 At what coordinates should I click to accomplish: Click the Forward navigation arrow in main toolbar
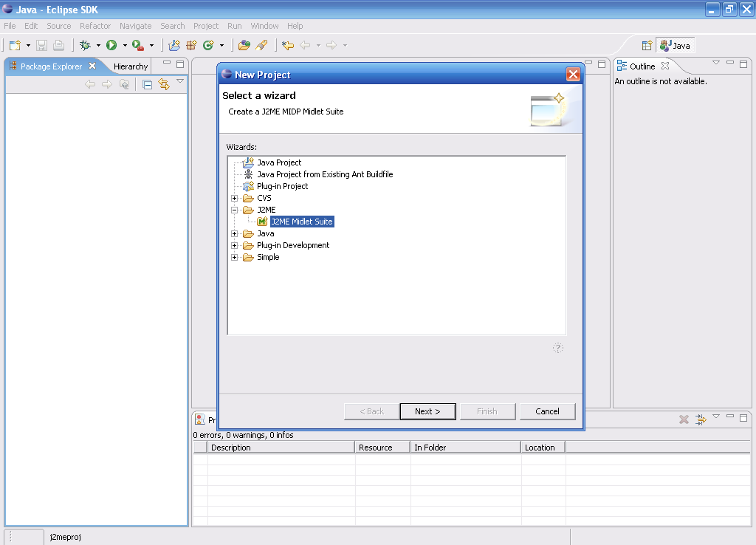(x=331, y=45)
